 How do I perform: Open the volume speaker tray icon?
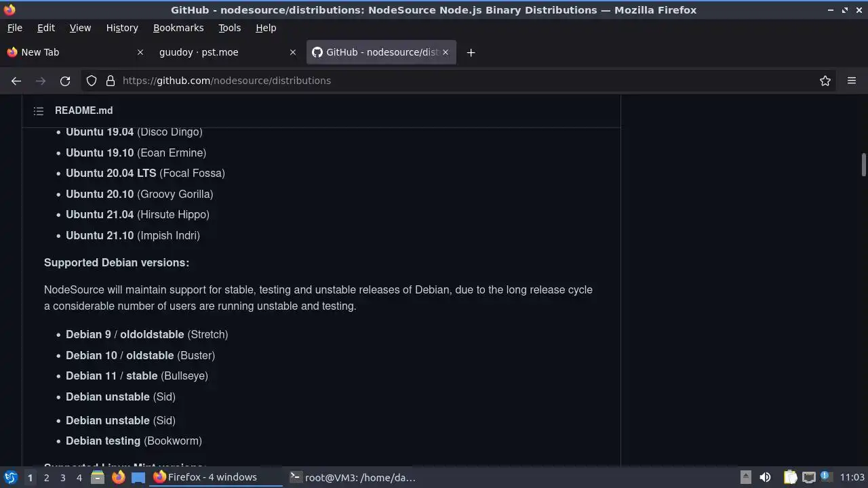pos(765,477)
